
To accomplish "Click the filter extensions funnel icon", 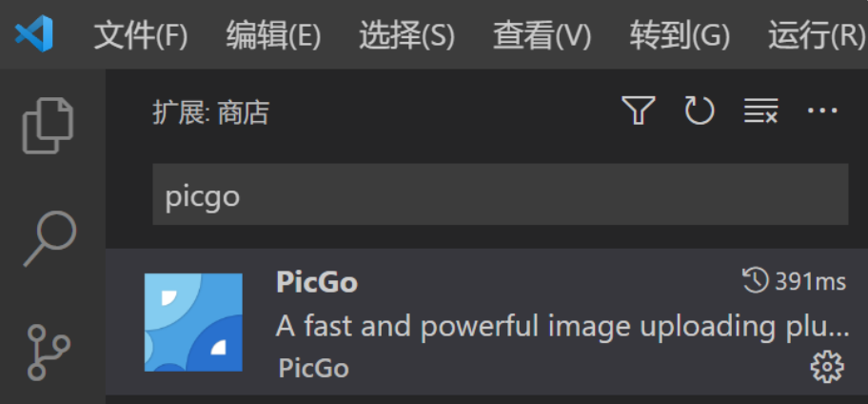I will coord(639,111).
